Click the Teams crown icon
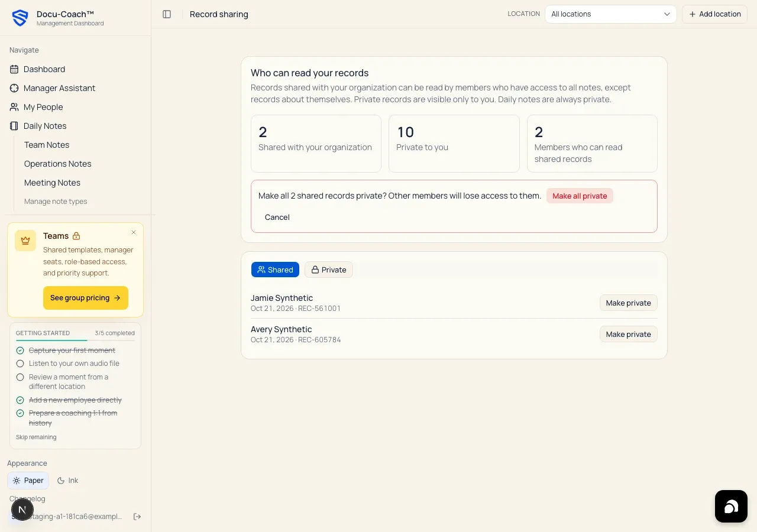The height and width of the screenshot is (532, 757). coord(25,241)
